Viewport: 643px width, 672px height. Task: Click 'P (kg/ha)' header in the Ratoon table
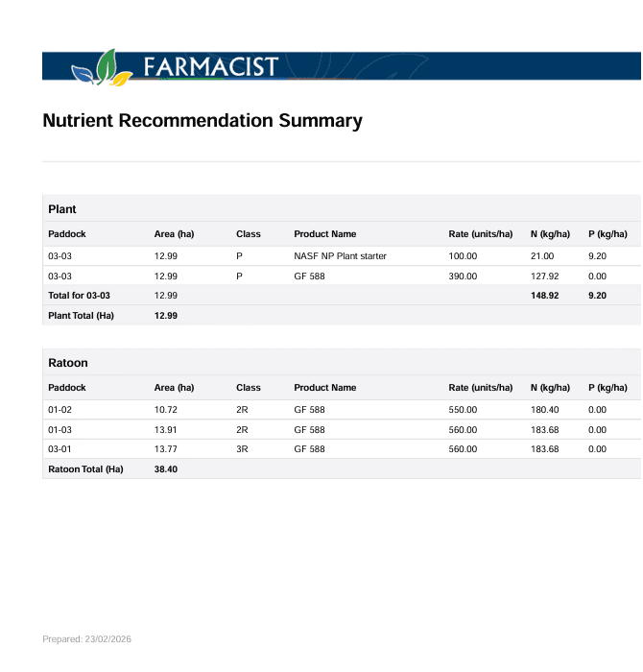607,388
